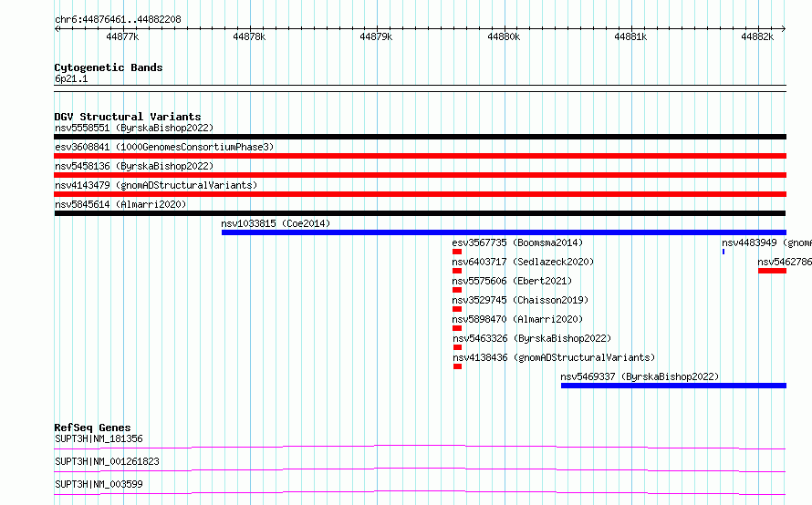Click the 44882k ruler tick label
This screenshot has width=812, height=505.
click(757, 36)
